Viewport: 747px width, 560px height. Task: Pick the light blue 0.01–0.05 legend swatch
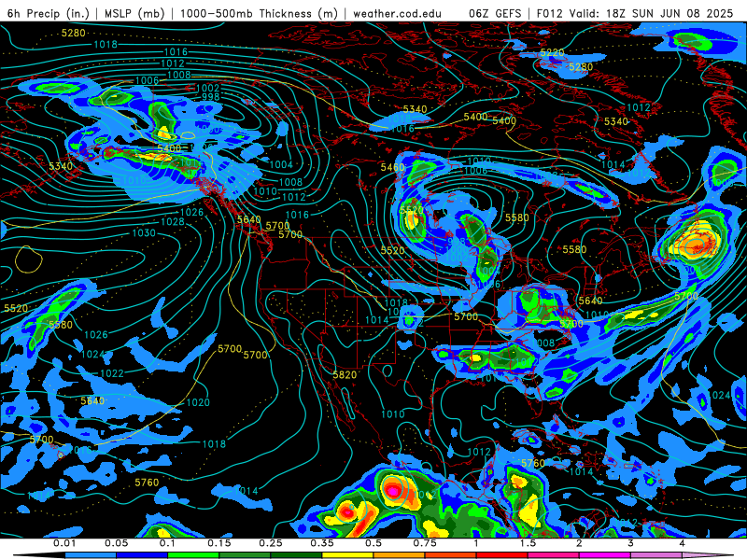[x=91, y=555]
